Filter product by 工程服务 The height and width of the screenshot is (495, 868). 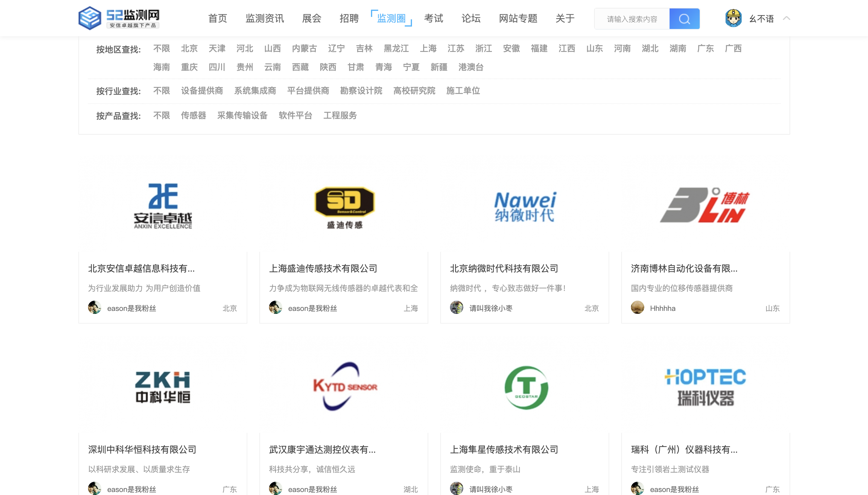click(340, 116)
